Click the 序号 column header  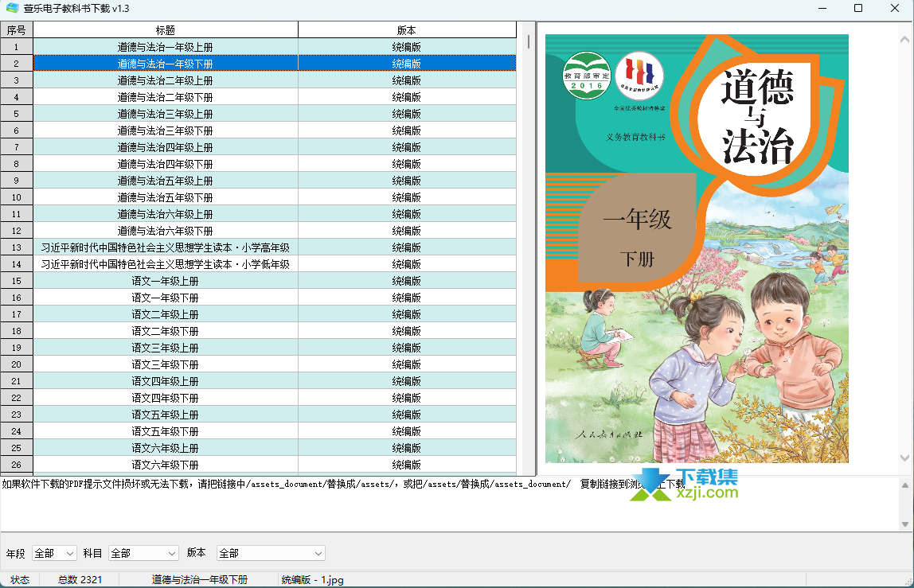(16, 29)
